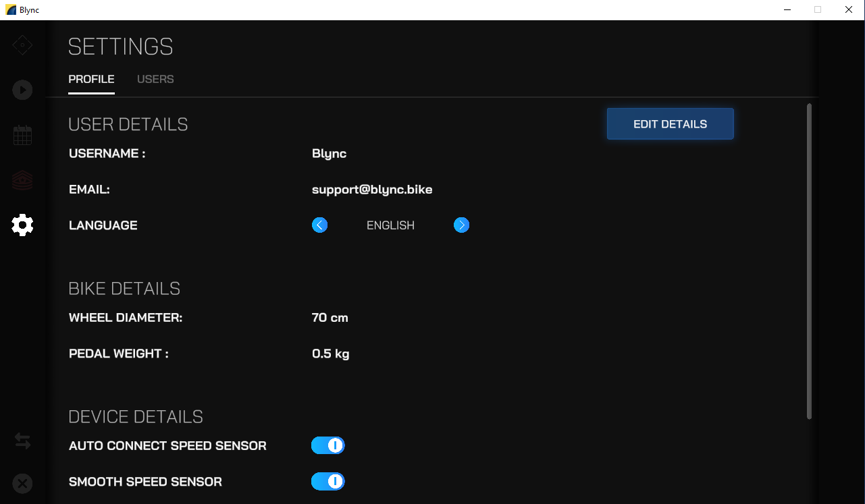Screen dimensions: 865x504
Task: Switch language with the right arrow
Action: pyautogui.click(x=461, y=225)
